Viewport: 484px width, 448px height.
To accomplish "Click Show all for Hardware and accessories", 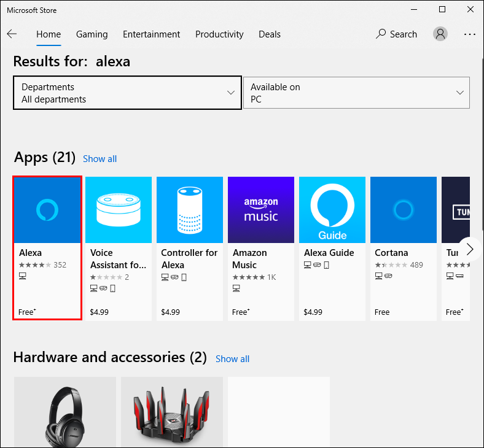I will point(232,359).
